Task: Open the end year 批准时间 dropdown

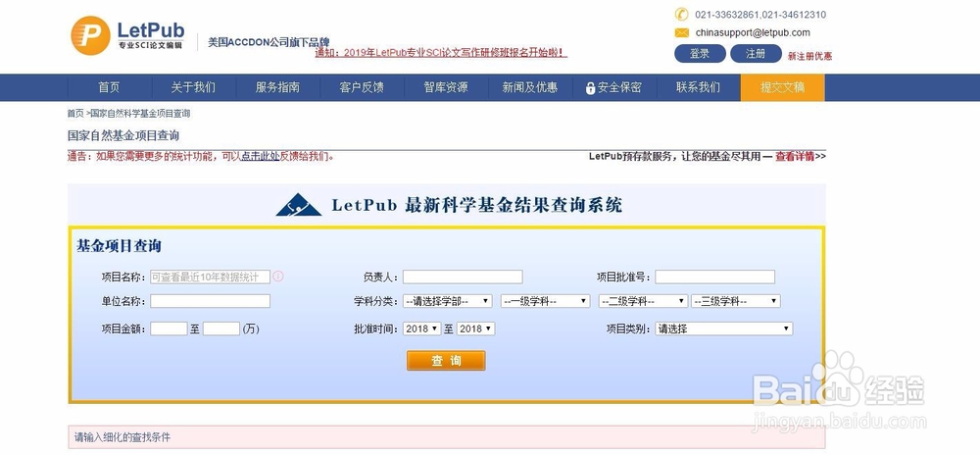Action: pos(475,329)
